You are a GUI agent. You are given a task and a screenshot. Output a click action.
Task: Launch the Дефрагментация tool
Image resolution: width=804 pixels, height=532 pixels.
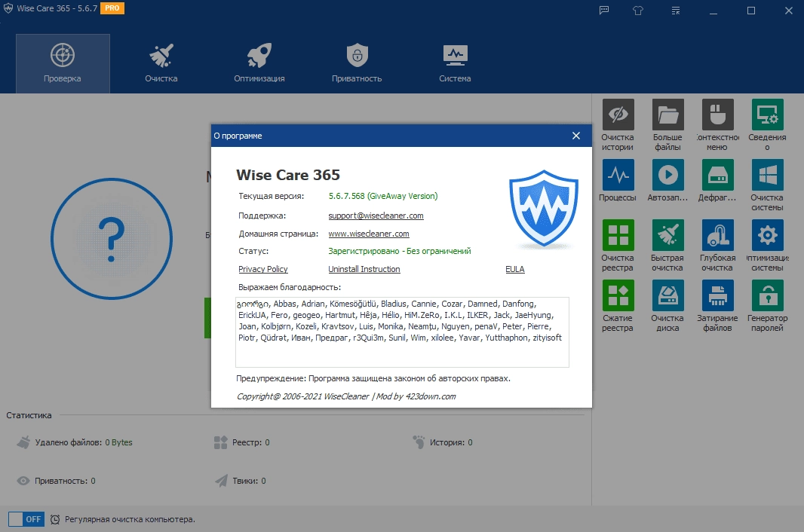pyautogui.click(x=717, y=180)
